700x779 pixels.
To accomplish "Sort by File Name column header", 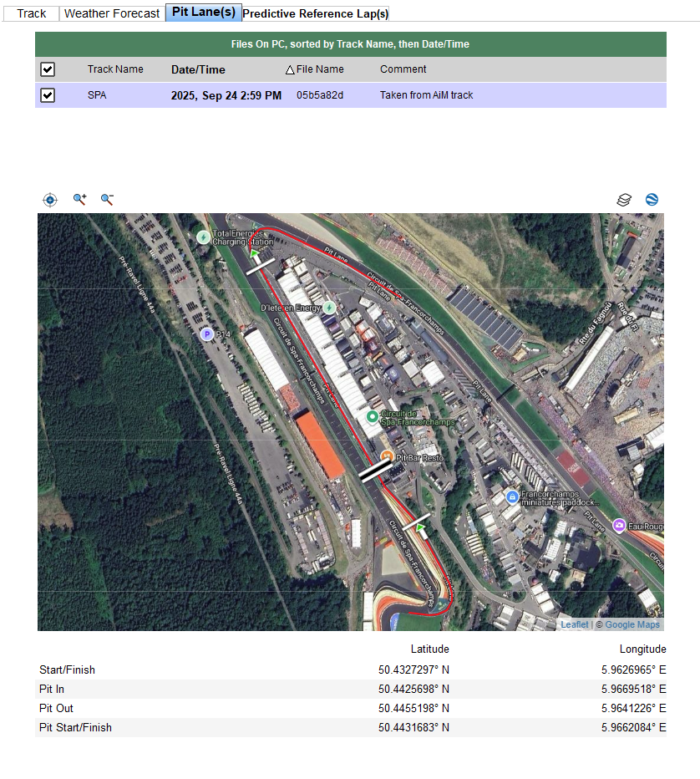I will [x=319, y=69].
